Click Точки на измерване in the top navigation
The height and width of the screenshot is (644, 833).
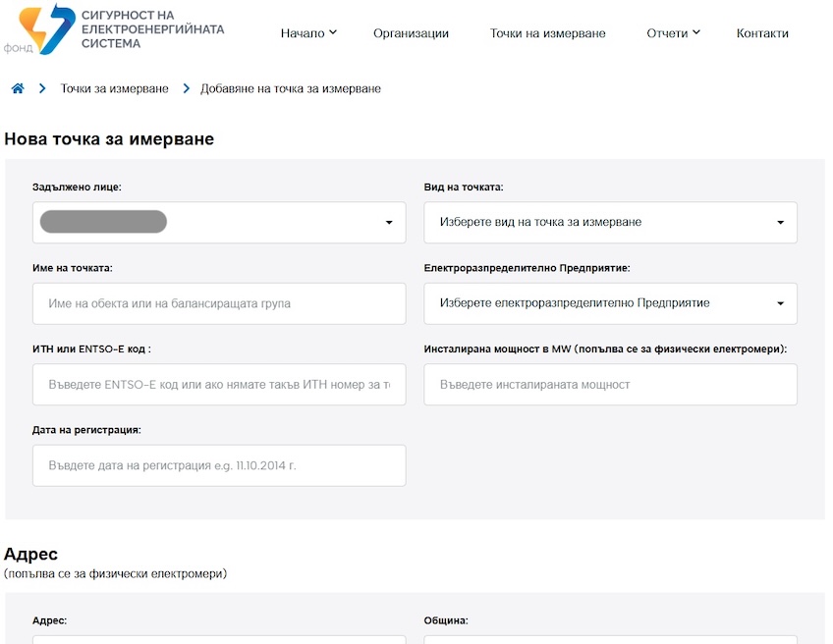click(x=547, y=33)
